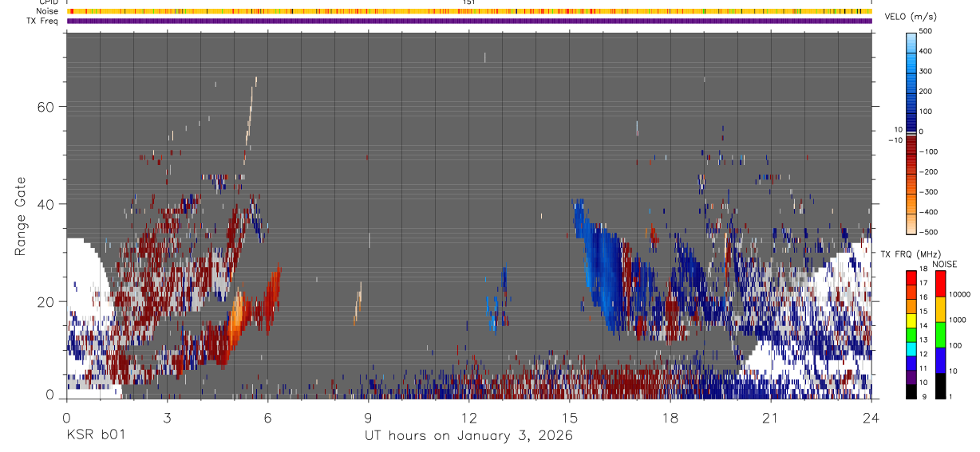Click the 'Range Gate' vertical axis title
The width and height of the screenshot is (980, 452).
20,215
